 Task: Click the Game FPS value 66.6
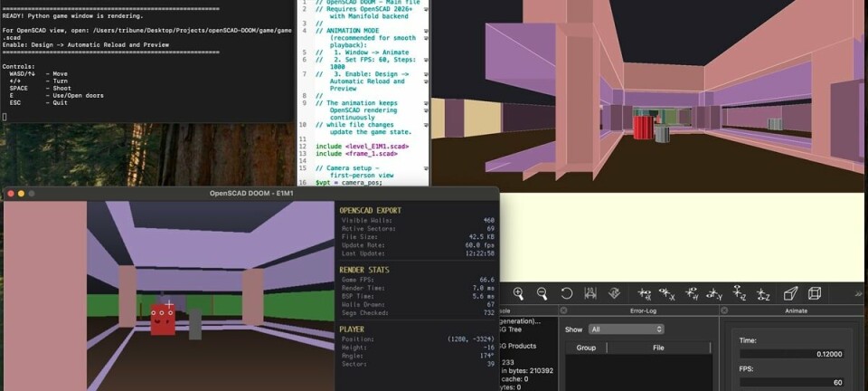tap(487, 280)
